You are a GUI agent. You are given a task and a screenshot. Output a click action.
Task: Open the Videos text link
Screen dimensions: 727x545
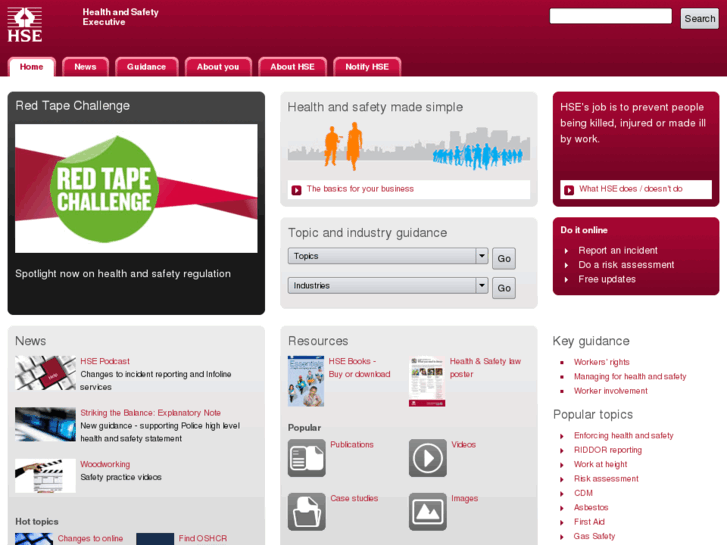464,444
